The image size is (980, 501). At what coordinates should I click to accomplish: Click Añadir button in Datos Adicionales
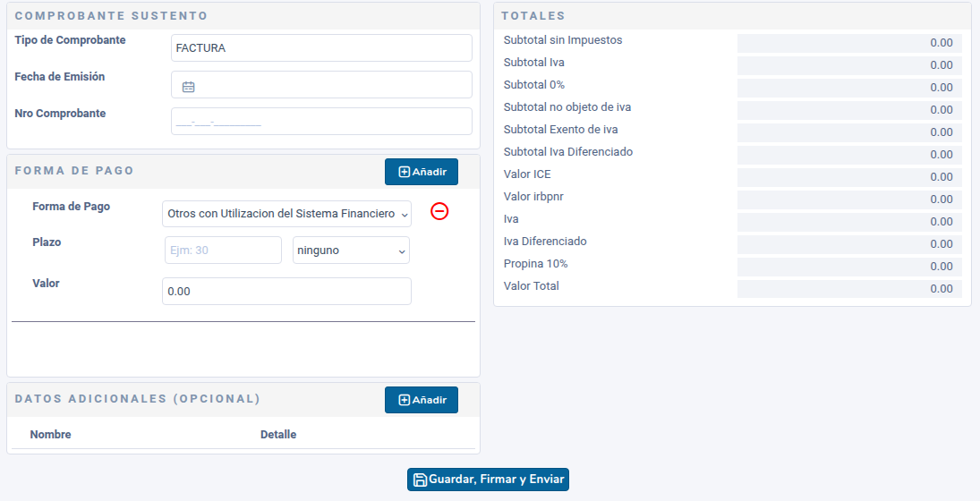pyautogui.click(x=422, y=400)
